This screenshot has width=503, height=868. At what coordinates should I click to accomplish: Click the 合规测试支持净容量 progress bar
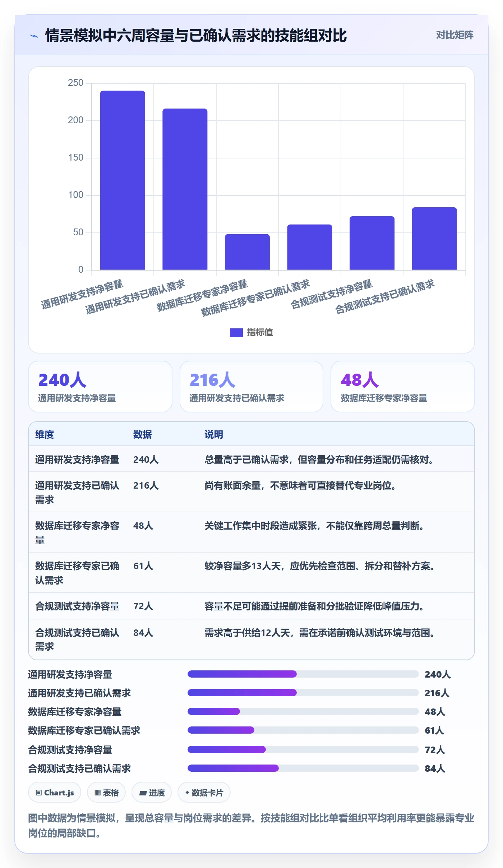click(303, 749)
